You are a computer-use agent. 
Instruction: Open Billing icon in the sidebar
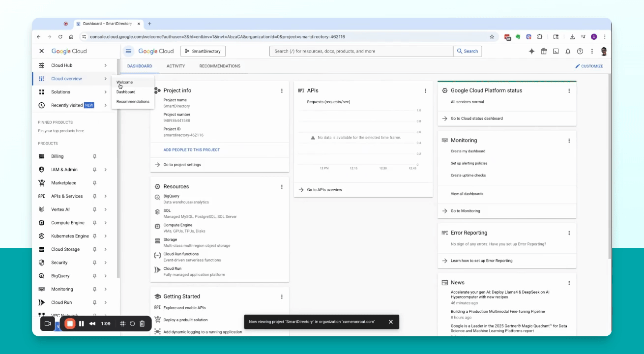(42, 156)
